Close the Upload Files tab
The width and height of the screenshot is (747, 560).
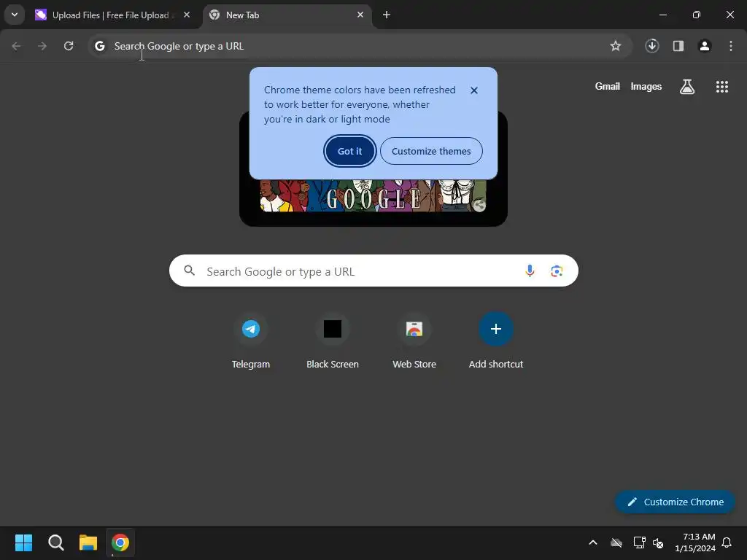tap(187, 15)
